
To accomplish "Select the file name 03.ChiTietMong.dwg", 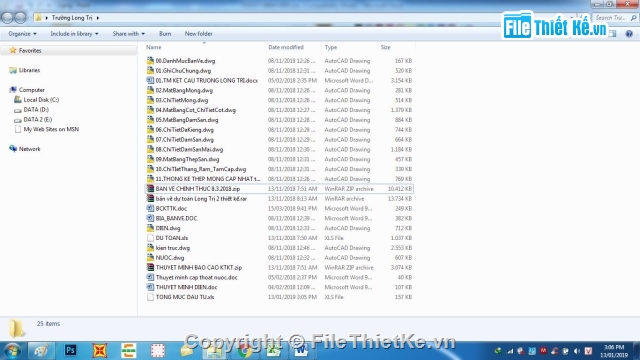I will [x=182, y=100].
